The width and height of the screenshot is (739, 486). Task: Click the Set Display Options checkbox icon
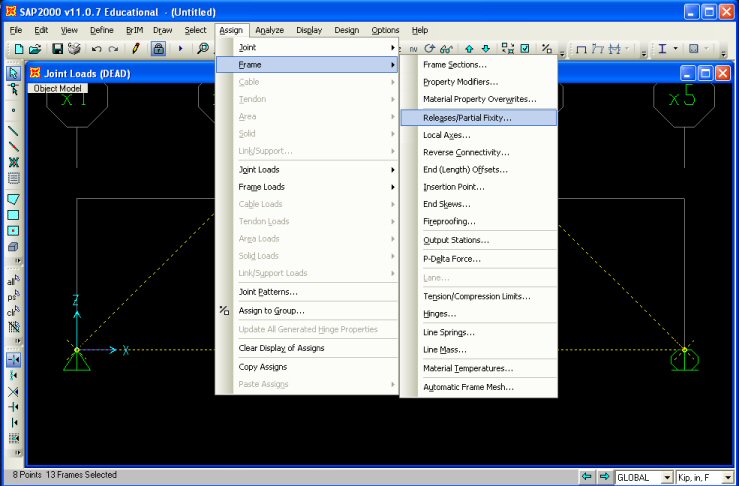[x=525, y=49]
